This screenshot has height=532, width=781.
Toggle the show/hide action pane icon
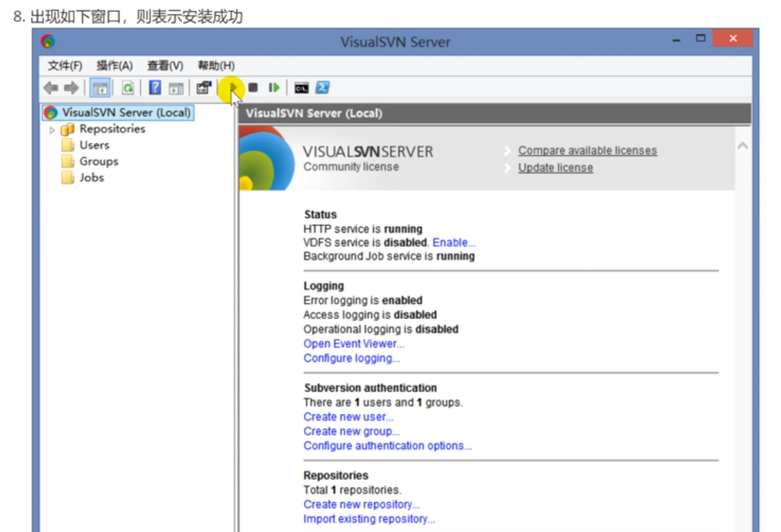[176, 88]
